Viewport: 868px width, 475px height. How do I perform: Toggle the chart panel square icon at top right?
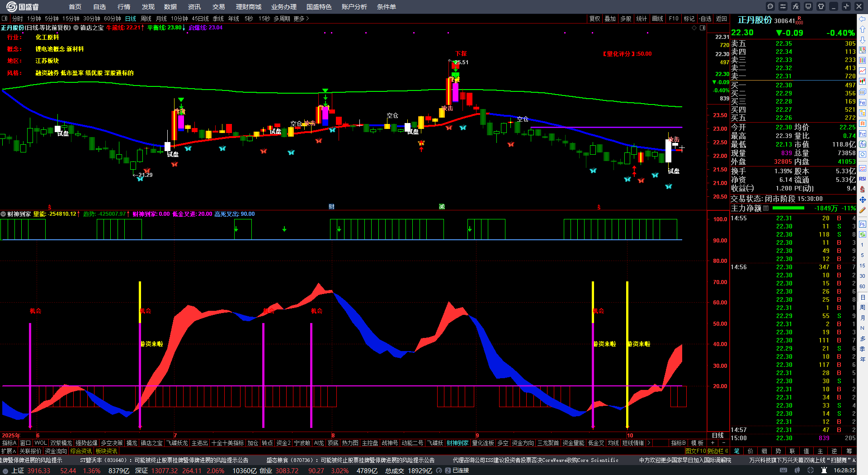pyautogui.click(x=703, y=28)
